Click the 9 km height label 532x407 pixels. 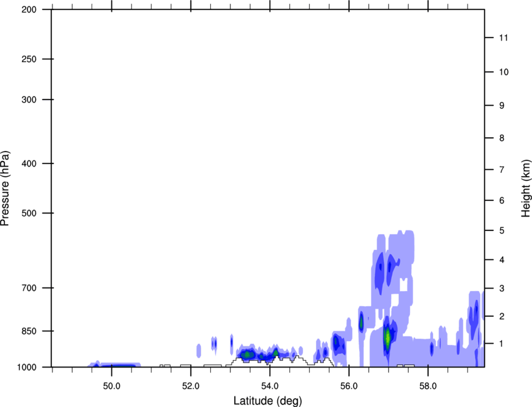[x=502, y=106]
